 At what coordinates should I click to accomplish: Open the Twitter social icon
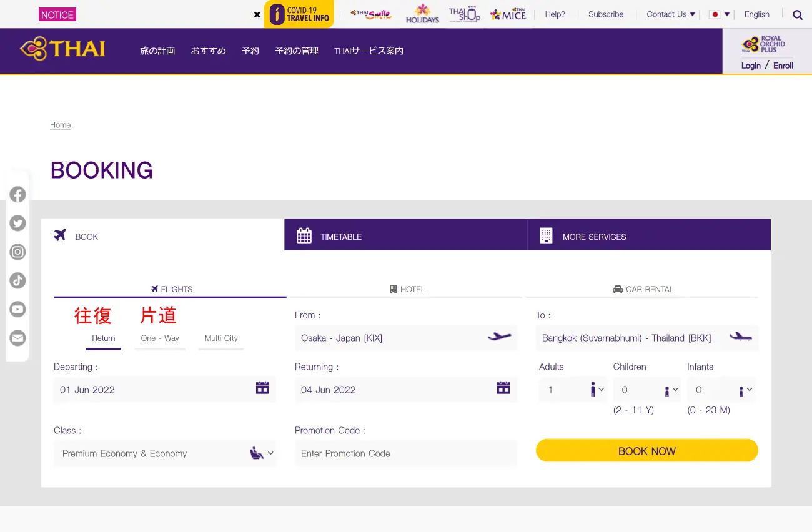17,223
